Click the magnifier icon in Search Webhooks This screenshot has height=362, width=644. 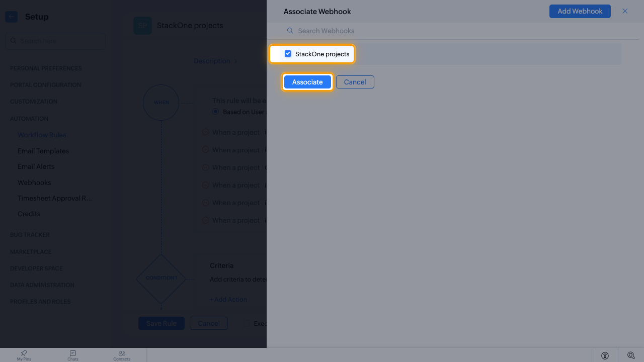(290, 31)
